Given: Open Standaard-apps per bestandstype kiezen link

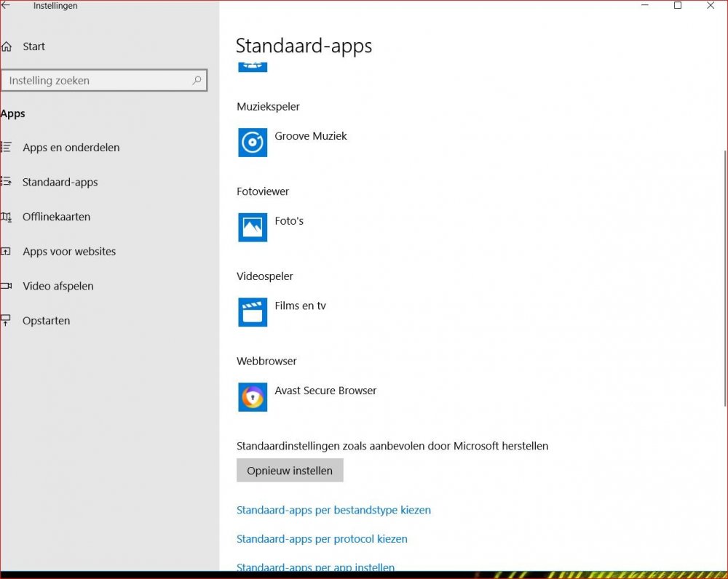Looking at the screenshot, I should [x=333, y=511].
